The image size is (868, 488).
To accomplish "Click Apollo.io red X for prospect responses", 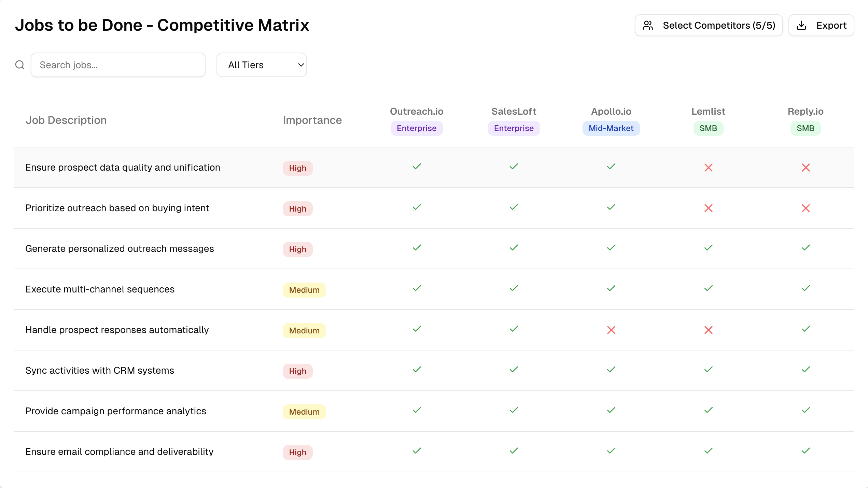I will [611, 330].
